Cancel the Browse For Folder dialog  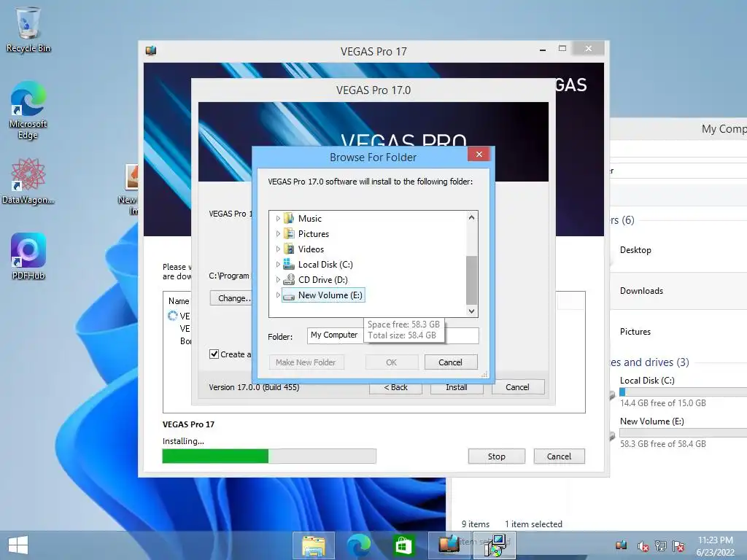[x=450, y=362]
